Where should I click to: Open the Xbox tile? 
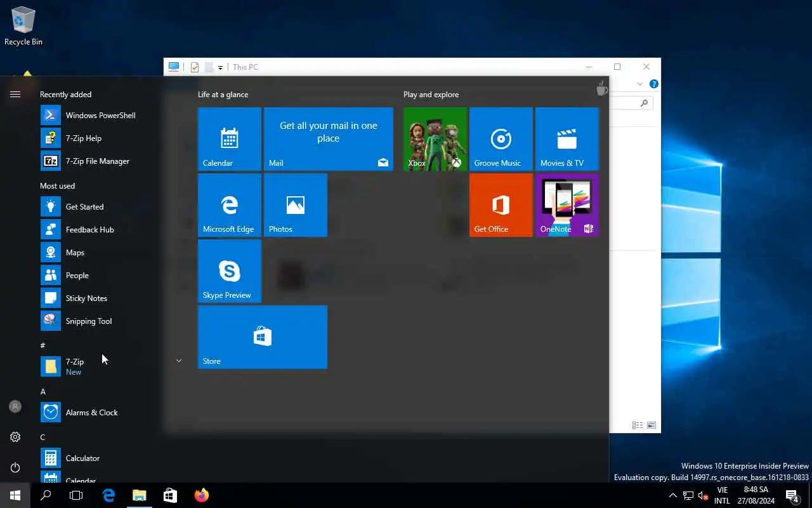coord(435,139)
